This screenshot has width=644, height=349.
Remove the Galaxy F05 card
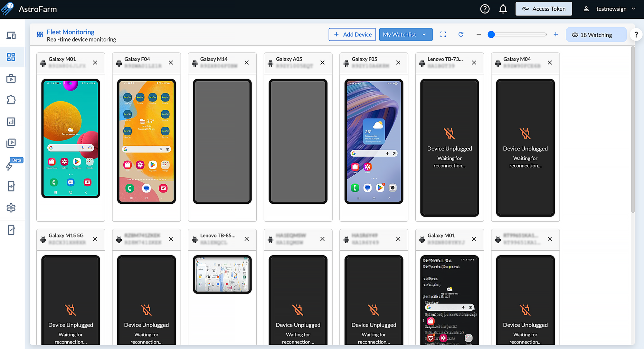pos(398,63)
